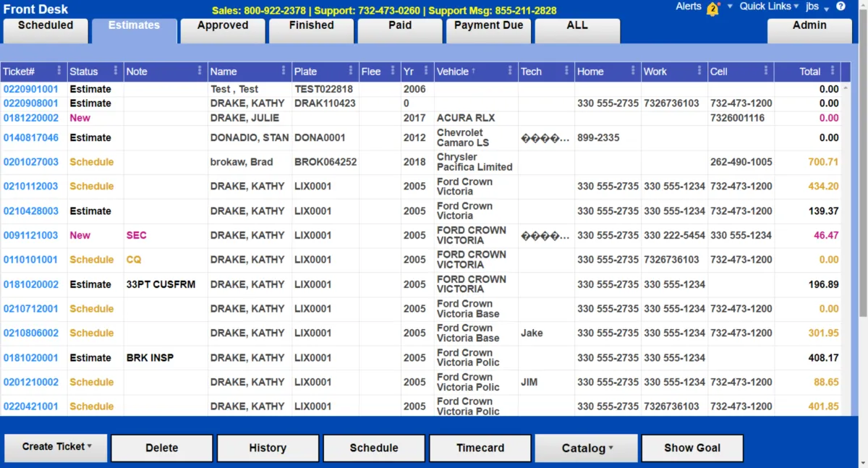
Task: Open the Timecard button
Action: pyautogui.click(x=480, y=448)
